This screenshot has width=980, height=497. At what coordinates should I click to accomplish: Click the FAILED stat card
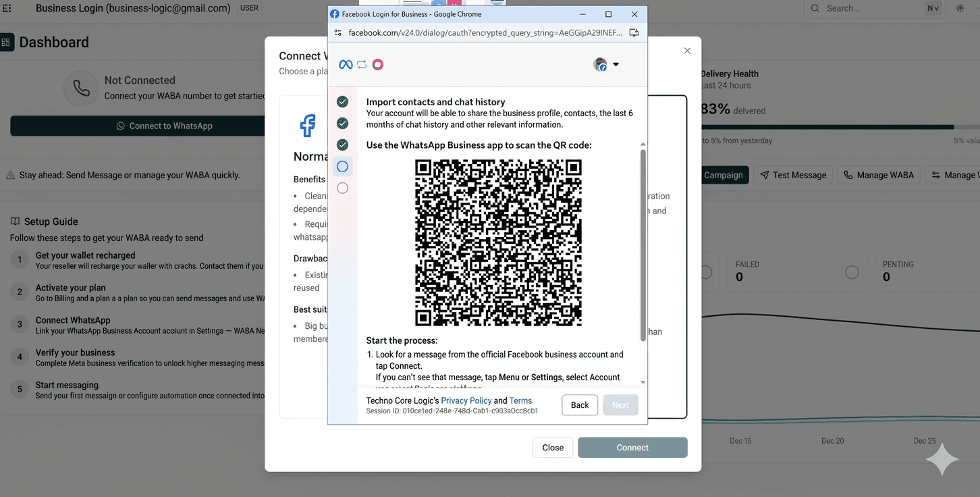(797, 272)
